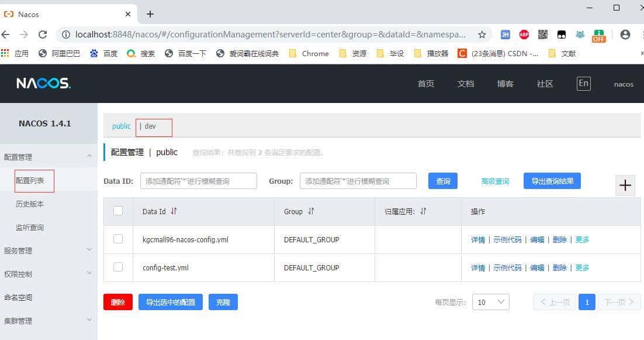This screenshot has width=644, height=340.
Task: Check the checkbox for kgcmall96-nacos-config.yml
Action: [119, 239]
